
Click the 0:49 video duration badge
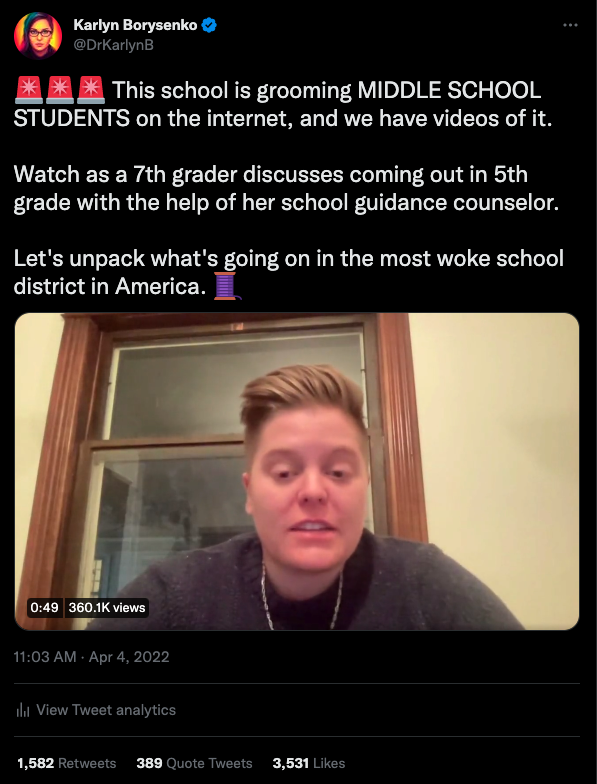coord(44,608)
